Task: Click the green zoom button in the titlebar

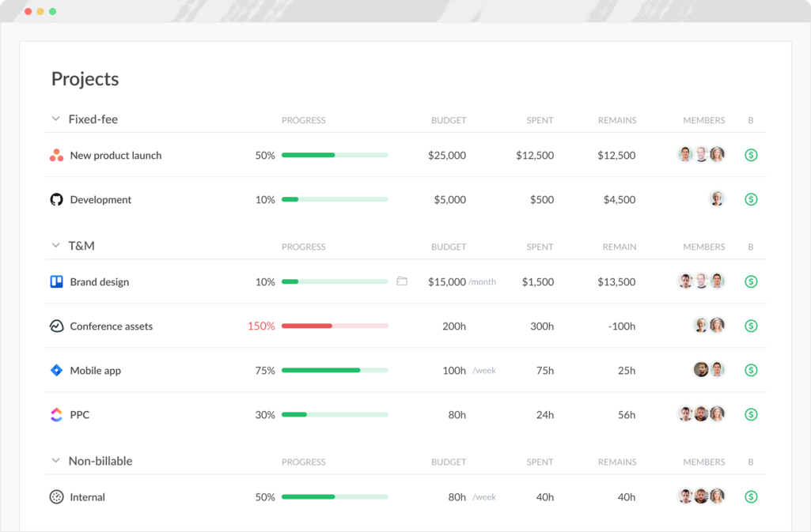Action: 51,11
